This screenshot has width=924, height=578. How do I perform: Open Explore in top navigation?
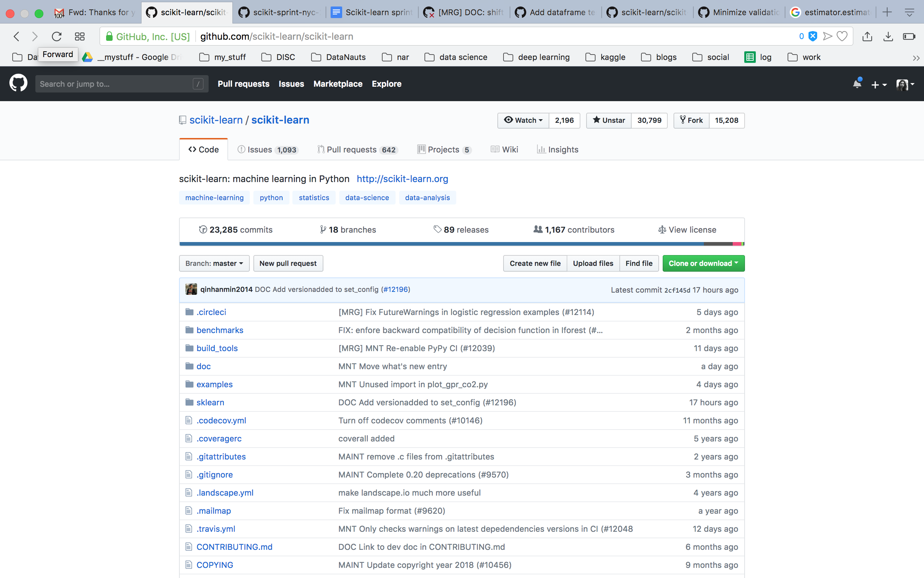(387, 84)
